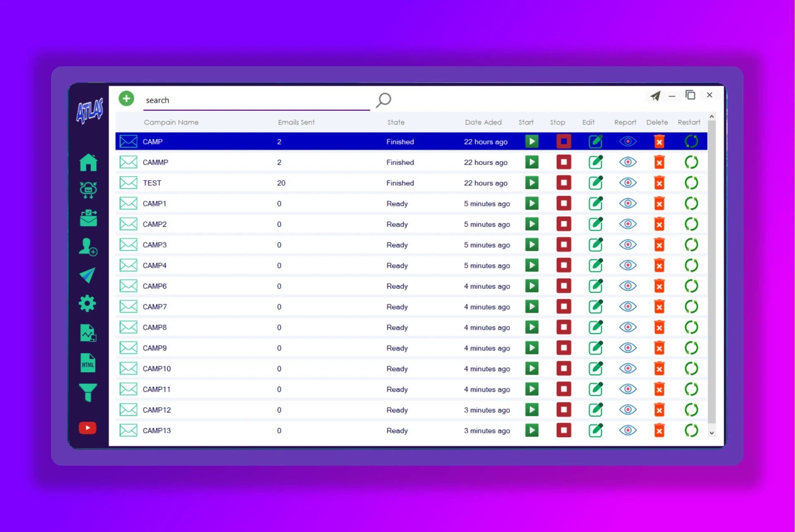Click the funnel filter sidebar icon
The width and height of the screenshot is (795, 532).
point(88,392)
